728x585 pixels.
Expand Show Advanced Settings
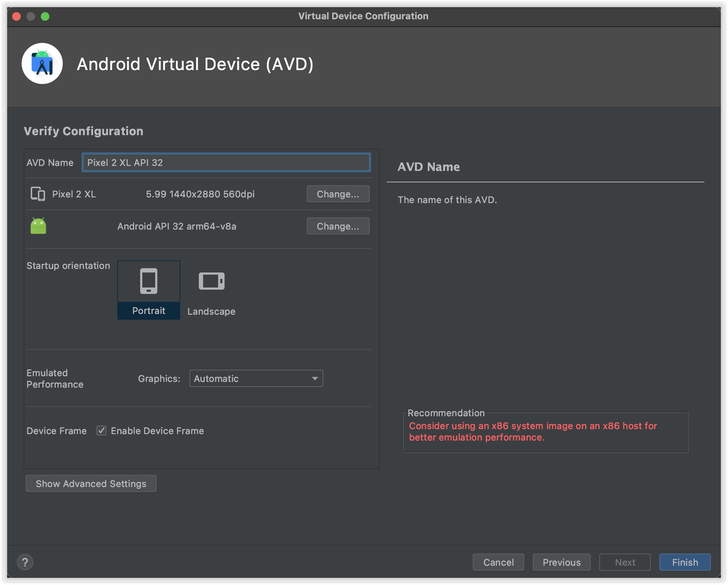click(x=91, y=483)
